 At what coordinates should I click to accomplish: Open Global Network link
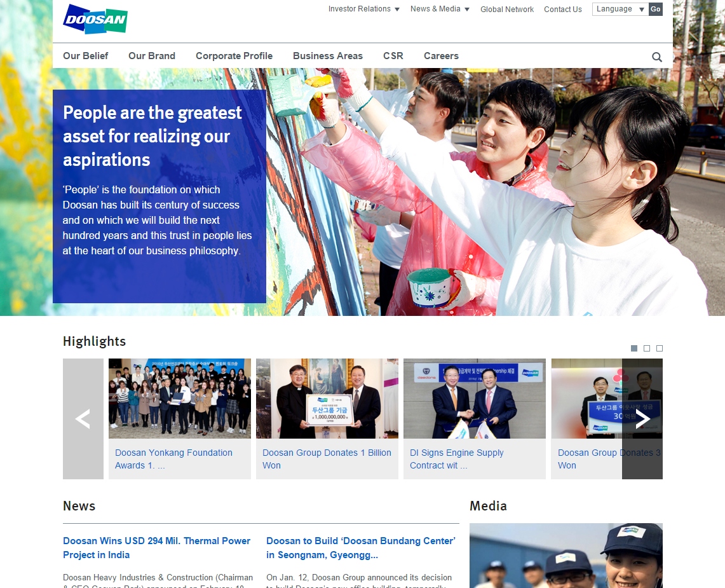coord(507,10)
